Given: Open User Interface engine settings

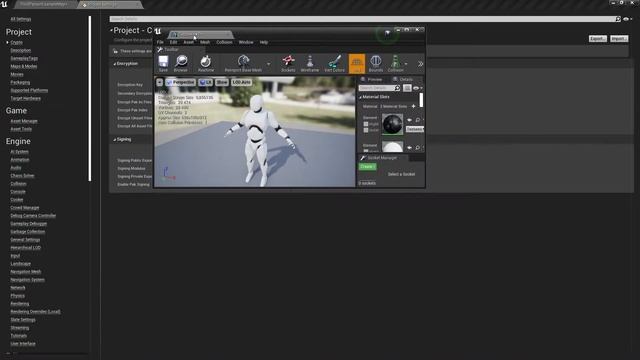Looking at the screenshot, I should point(23,344).
